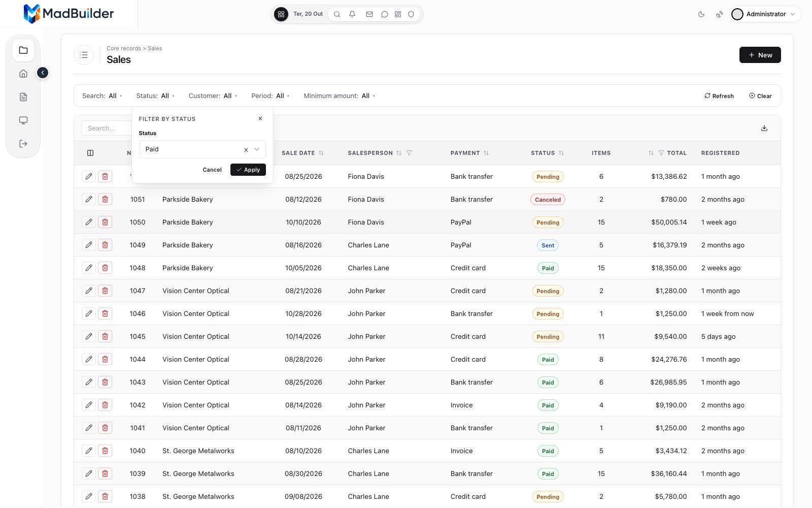This screenshot has height=508, width=812.
Task: Edit sale 1051 with pencil icon
Action: pos(89,199)
